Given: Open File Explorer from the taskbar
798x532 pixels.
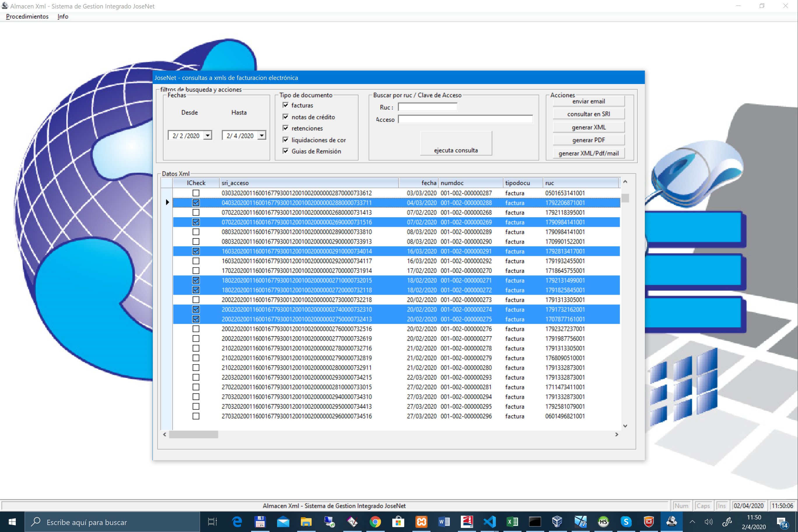Looking at the screenshot, I should click(306, 522).
